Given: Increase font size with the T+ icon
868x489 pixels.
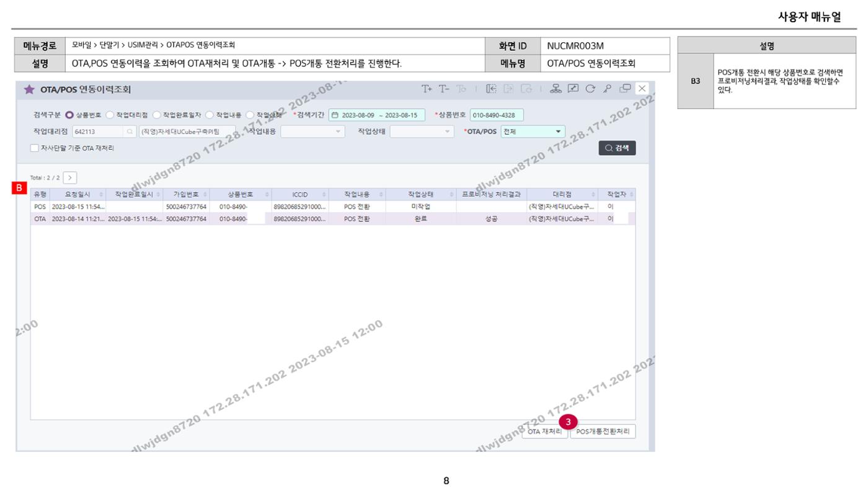Looking at the screenshot, I should point(427,89).
